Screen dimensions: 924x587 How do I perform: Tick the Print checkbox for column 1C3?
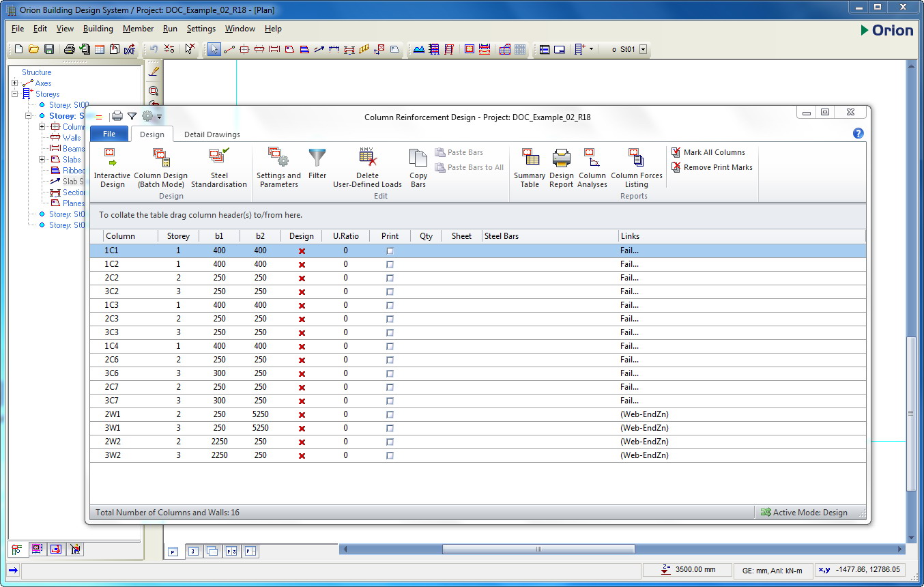click(x=390, y=306)
